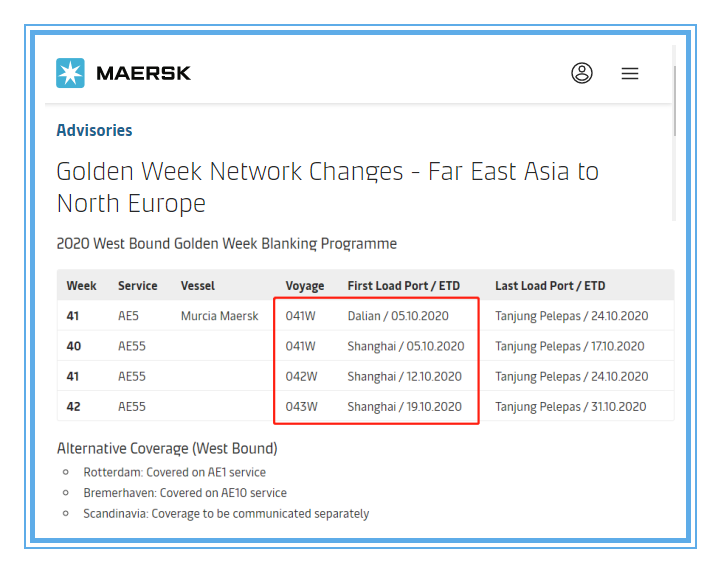Click the Golden Week Network Changes heading

coord(327,187)
